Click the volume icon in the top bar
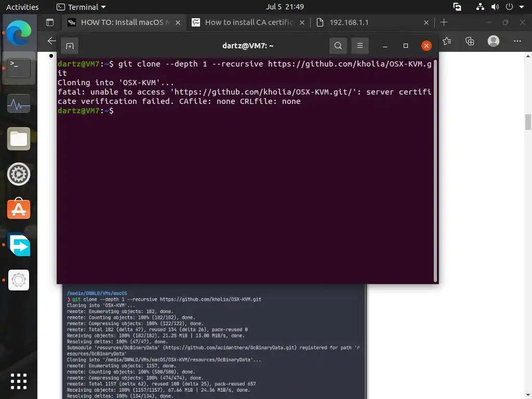The height and width of the screenshot is (399, 532). pos(495,7)
